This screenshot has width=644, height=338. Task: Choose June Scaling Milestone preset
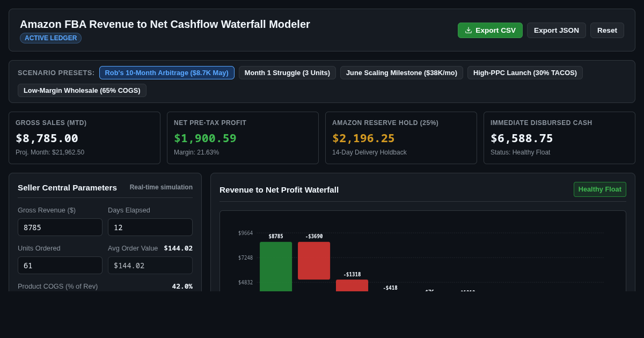pos(401,73)
